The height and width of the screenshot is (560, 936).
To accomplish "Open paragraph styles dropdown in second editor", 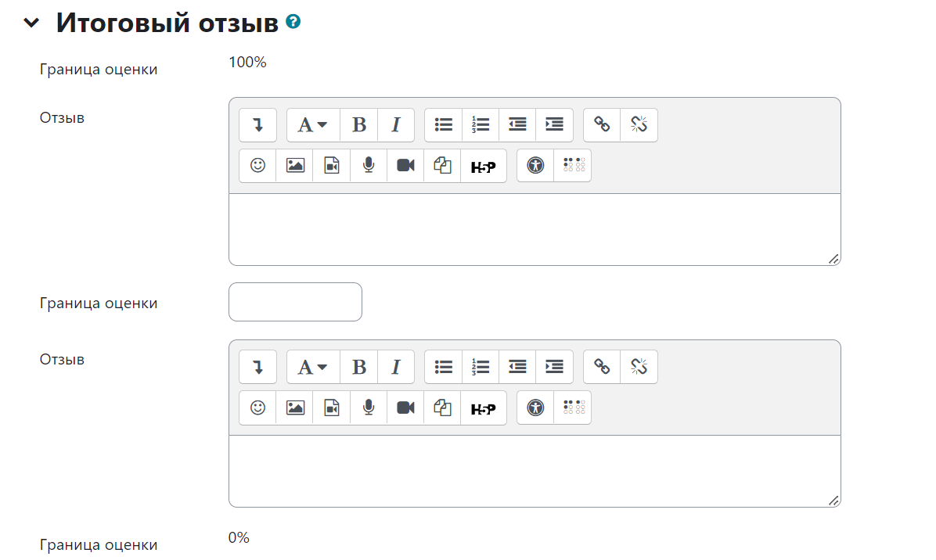I will click(312, 367).
